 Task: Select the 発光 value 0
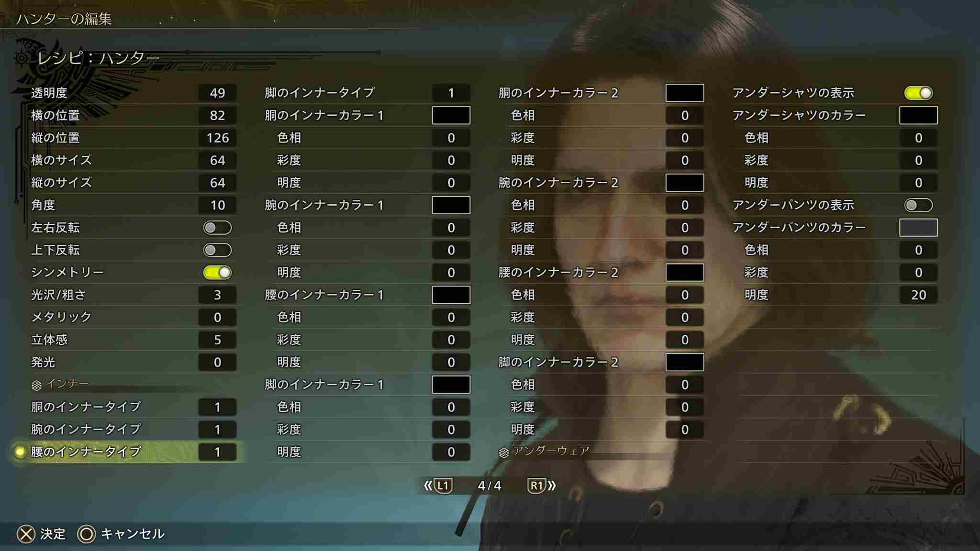click(217, 362)
